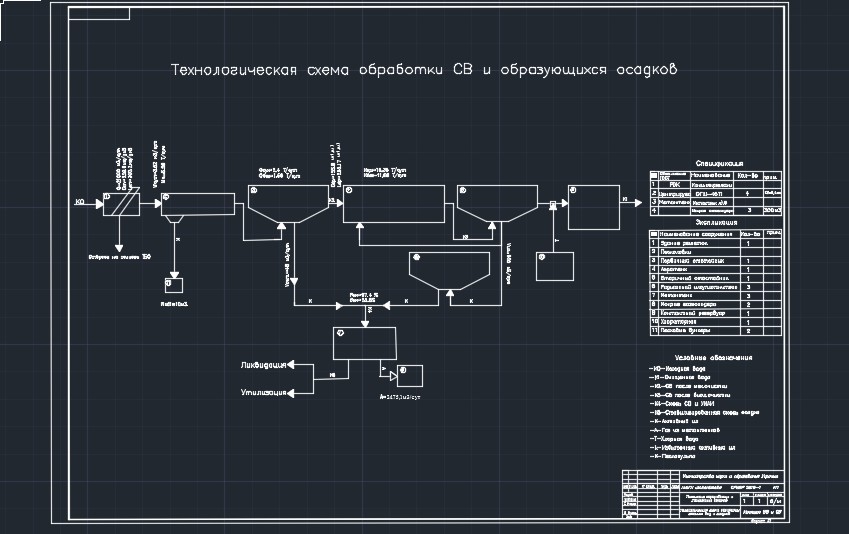
Task: Select the secondary settler trapezoid after aeration tank
Action: coord(497,204)
